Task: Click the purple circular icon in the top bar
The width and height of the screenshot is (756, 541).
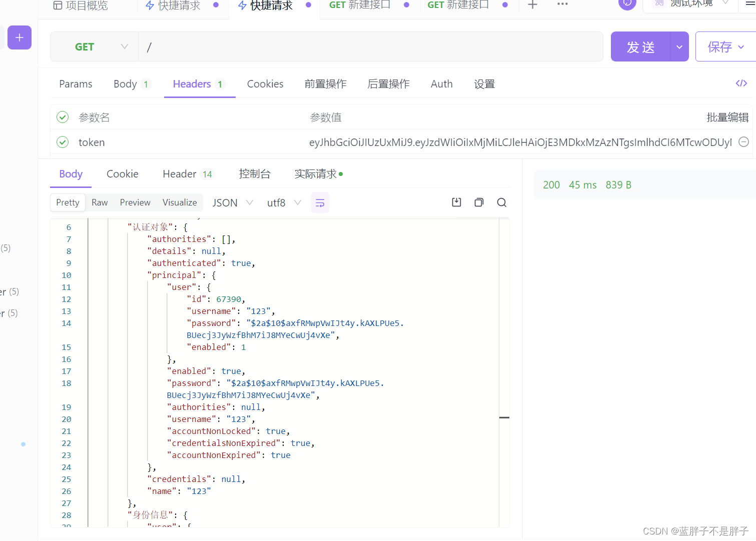Action: click(627, 3)
